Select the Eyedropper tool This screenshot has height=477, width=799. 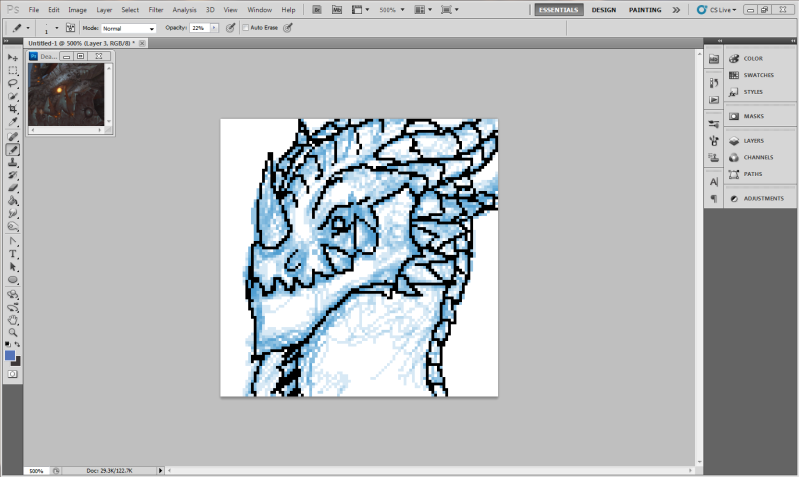pos(13,121)
